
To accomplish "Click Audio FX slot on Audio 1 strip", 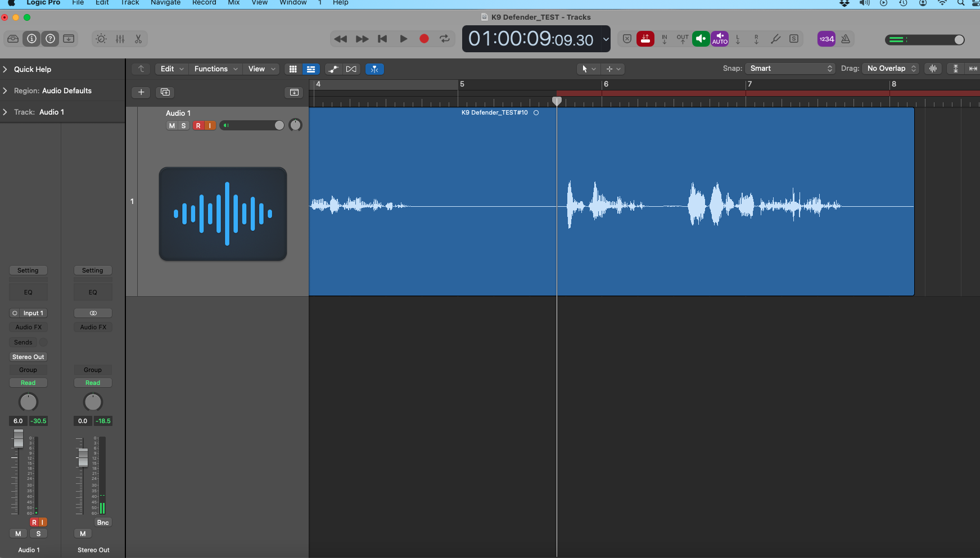I will click(28, 327).
